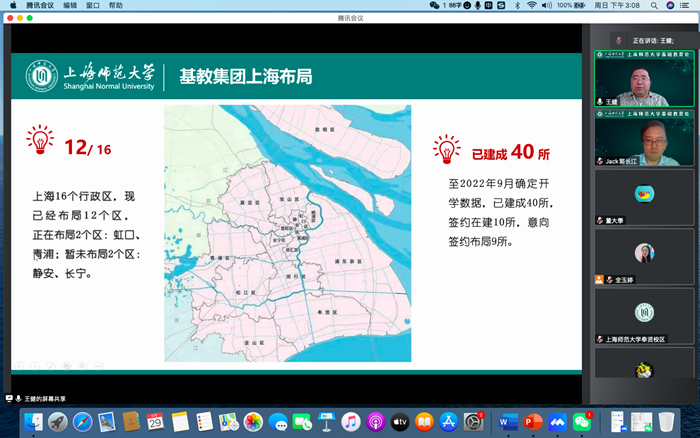Open the yellow Notes app in Dock

(180, 422)
